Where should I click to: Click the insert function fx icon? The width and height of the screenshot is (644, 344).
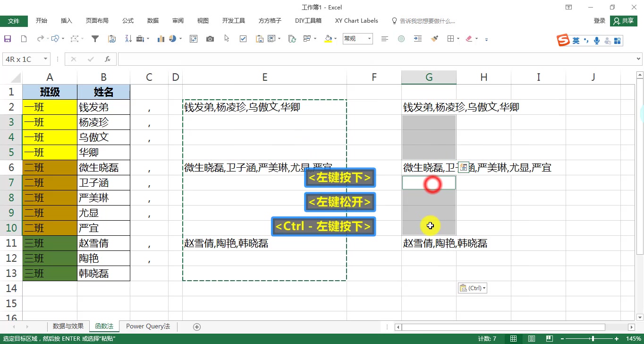tap(108, 59)
